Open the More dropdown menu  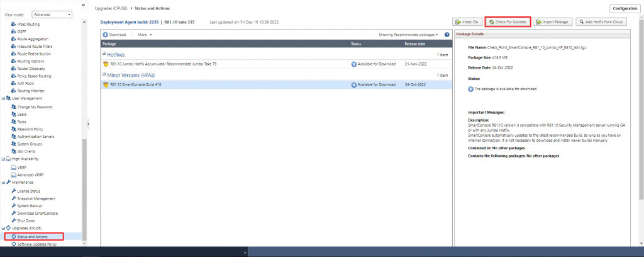[x=145, y=35]
